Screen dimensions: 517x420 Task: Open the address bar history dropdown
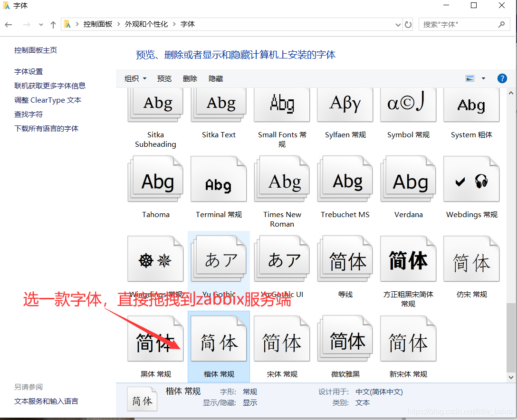(x=398, y=24)
